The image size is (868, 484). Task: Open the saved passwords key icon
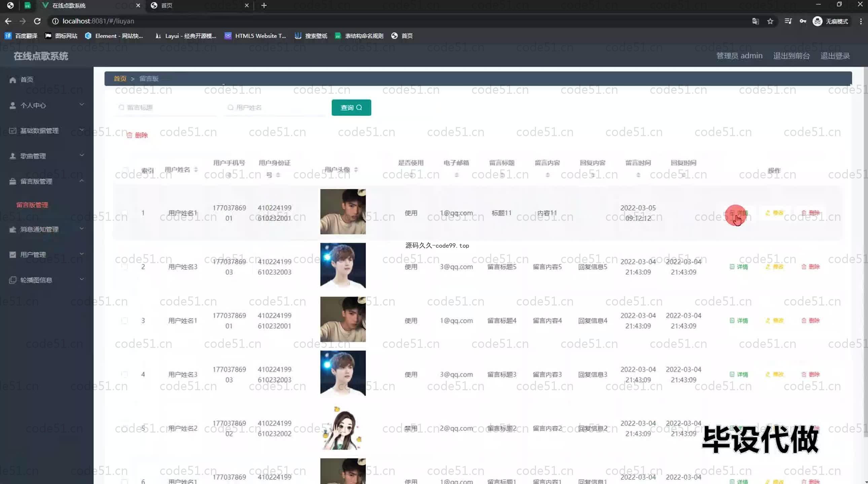(803, 21)
